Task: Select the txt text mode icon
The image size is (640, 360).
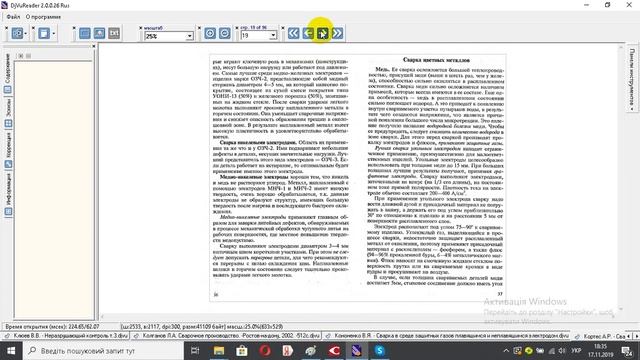Action: coord(114,33)
